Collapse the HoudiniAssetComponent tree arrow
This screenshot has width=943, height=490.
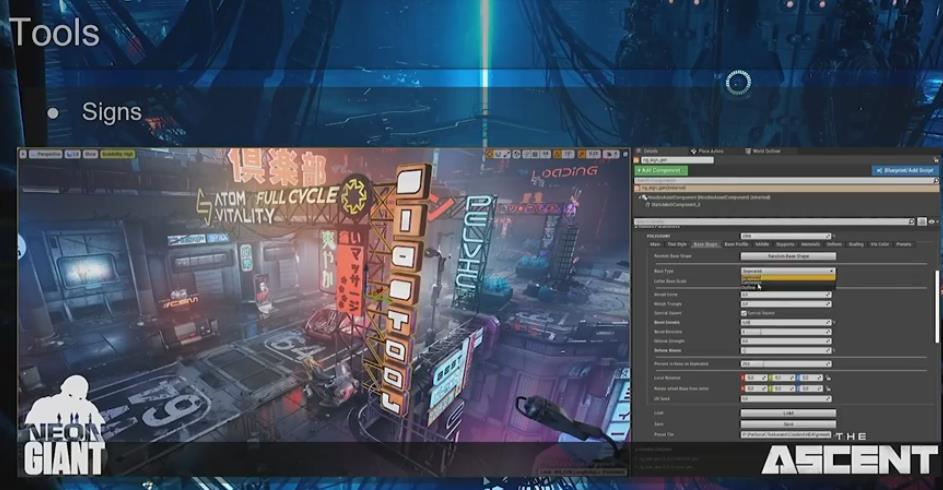click(x=639, y=197)
